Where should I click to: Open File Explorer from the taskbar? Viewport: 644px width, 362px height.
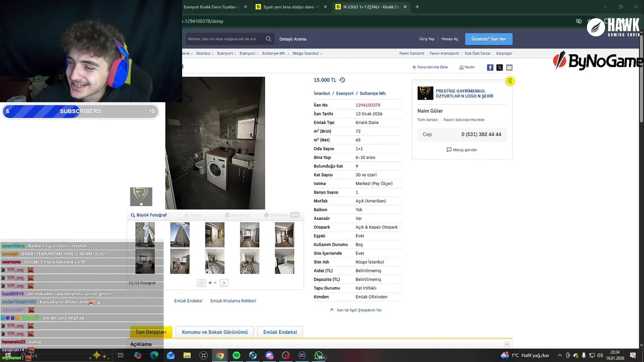click(187, 355)
